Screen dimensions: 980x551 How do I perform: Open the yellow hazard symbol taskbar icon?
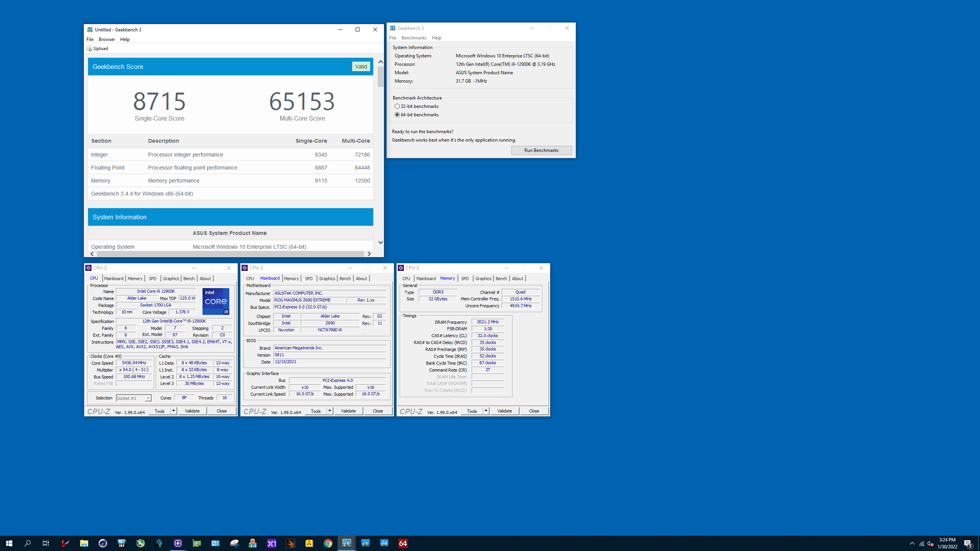[309, 543]
